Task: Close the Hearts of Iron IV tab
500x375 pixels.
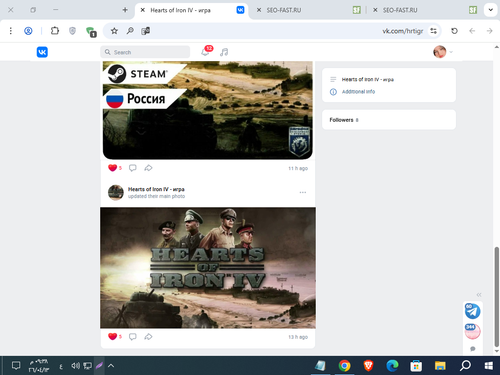Action: pos(143,10)
